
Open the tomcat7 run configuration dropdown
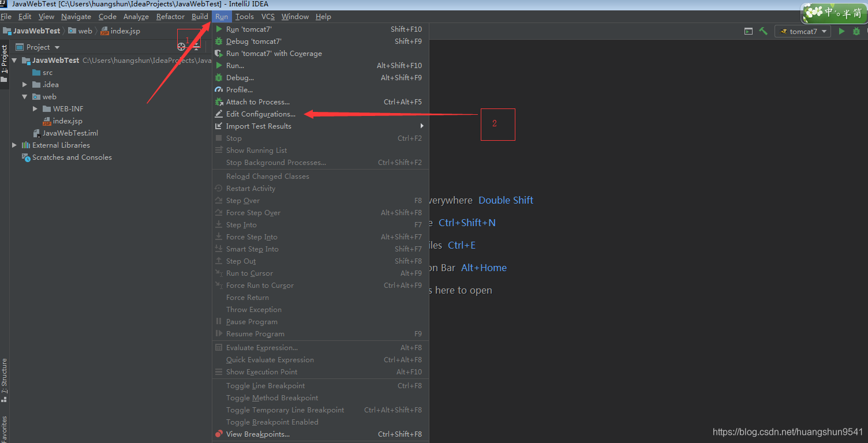pyautogui.click(x=803, y=31)
